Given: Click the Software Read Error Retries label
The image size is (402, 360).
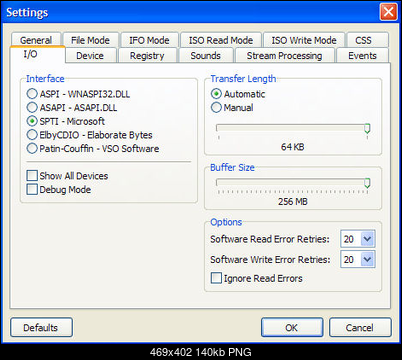Looking at the screenshot, I should 270,239.
